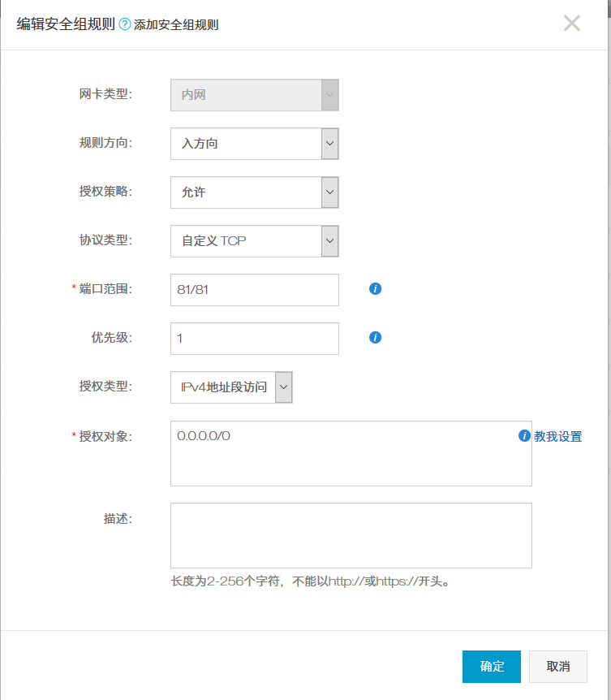Click the help question mark icon beside the title
Viewport: 611px width, 700px height.
click(x=125, y=24)
